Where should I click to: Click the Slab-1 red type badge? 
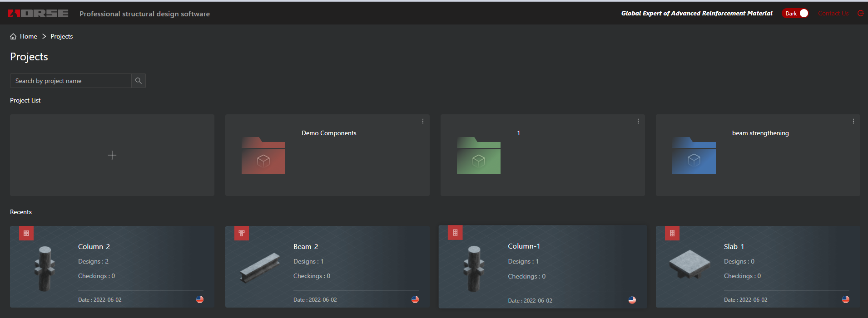672,233
